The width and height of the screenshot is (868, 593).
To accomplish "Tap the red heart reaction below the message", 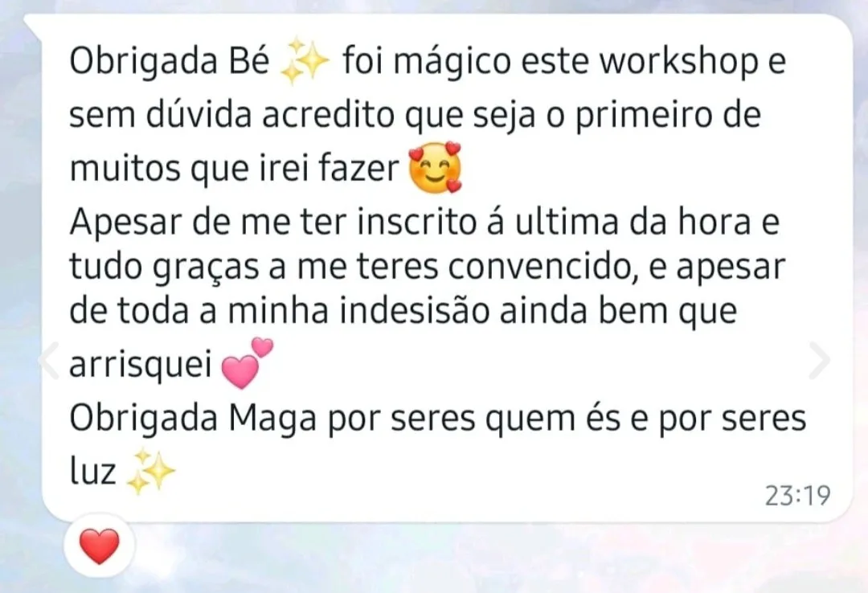I will click(99, 546).
